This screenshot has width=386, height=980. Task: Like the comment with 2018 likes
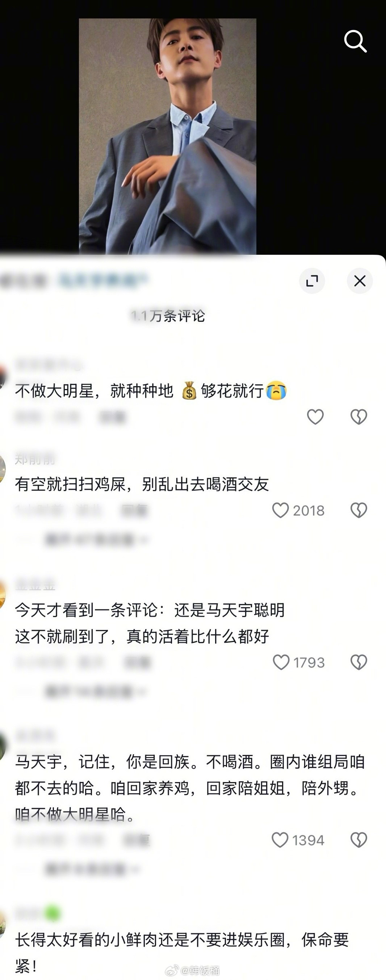pyautogui.click(x=281, y=510)
